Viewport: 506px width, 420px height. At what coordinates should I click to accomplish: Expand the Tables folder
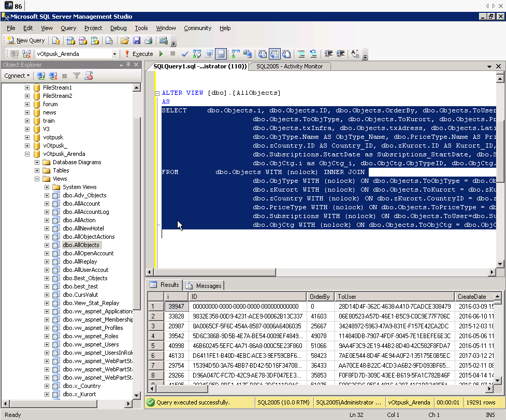(x=37, y=171)
